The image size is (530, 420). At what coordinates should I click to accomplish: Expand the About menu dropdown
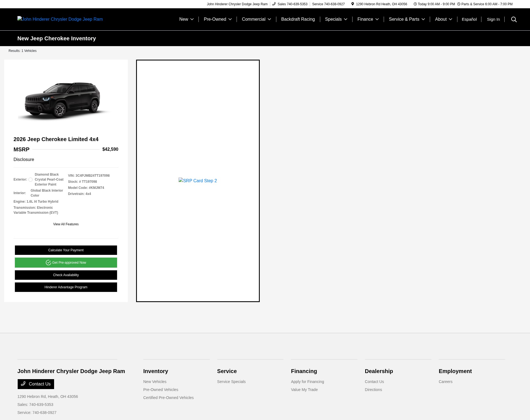443,19
